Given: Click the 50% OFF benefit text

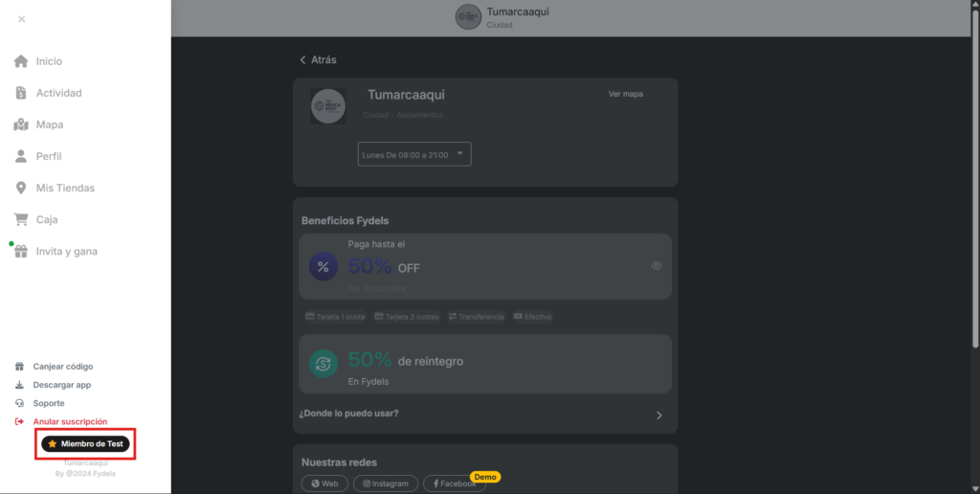Looking at the screenshot, I should (x=384, y=267).
